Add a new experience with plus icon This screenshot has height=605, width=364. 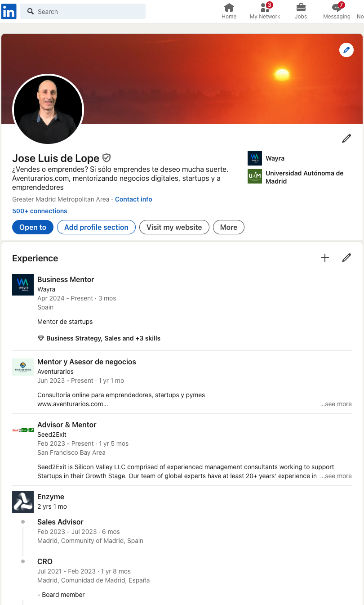pyautogui.click(x=325, y=258)
